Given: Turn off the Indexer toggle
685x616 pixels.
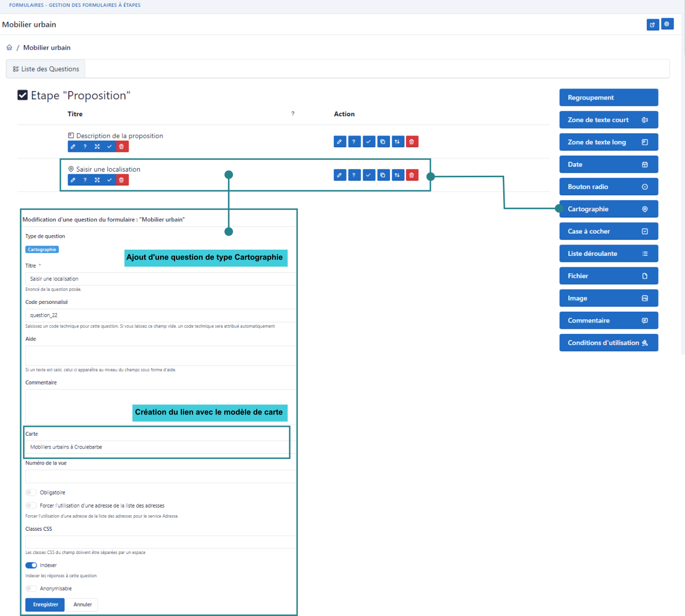Looking at the screenshot, I should point(31,565).
